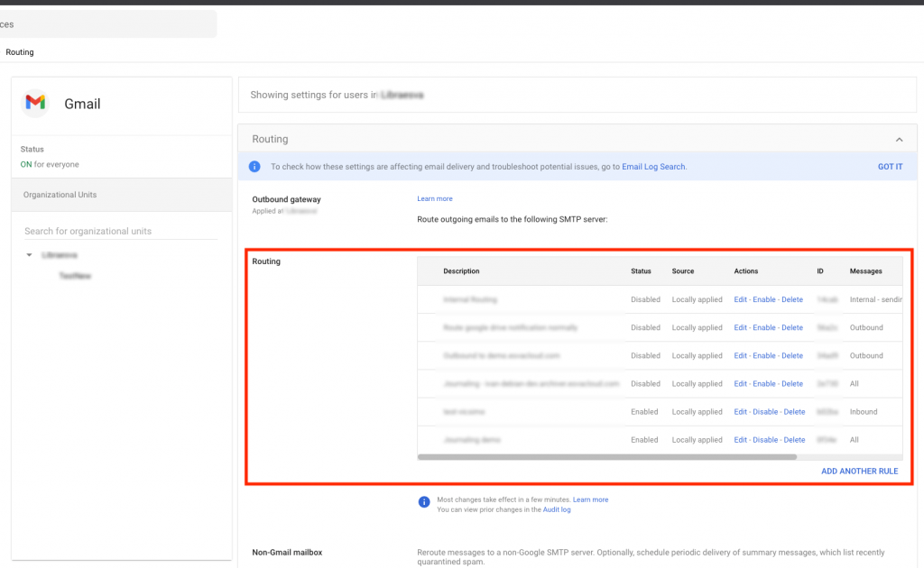Click the Organizational Units panel header
The image size is (924, 568).
(x=122, y=195)
